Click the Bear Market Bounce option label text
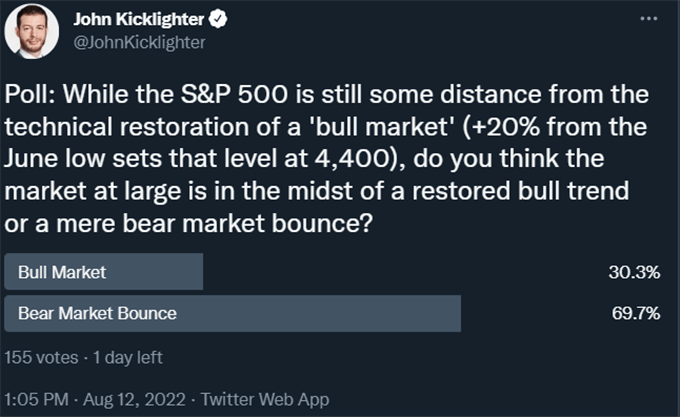Screen dimensions: 680x417 click(98, 313)
